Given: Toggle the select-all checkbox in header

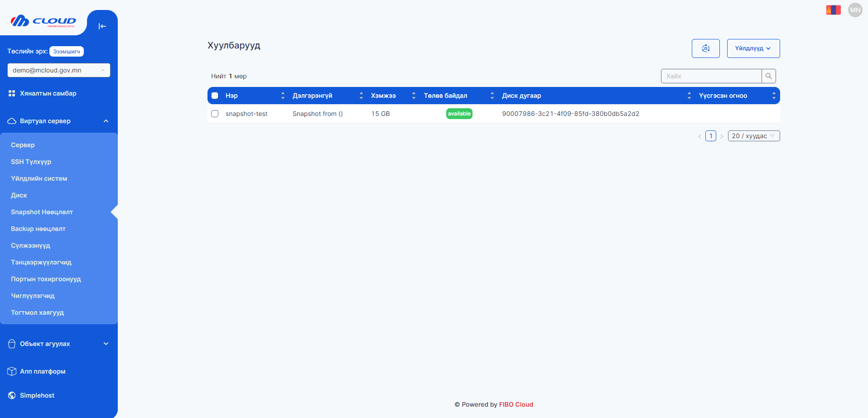Looking at the screenshot, I should (x=215, y=96).
